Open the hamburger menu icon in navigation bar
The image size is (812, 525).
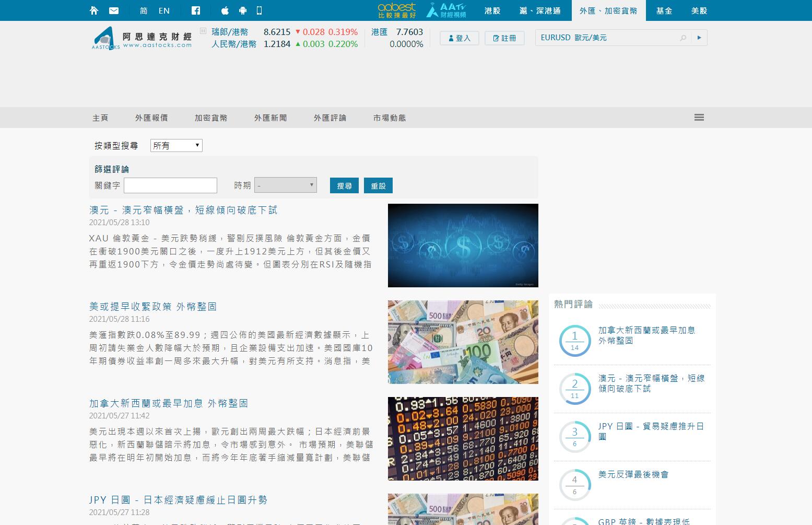click(x=699, y=118)
